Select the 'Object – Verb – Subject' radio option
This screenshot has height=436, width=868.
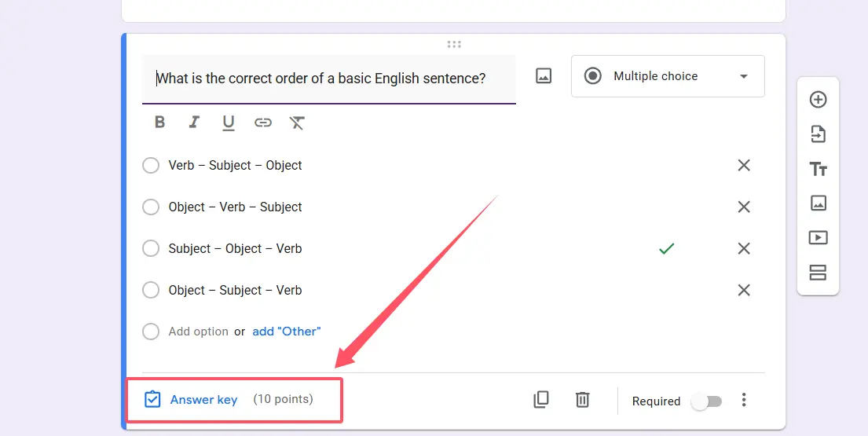(151, 207)
